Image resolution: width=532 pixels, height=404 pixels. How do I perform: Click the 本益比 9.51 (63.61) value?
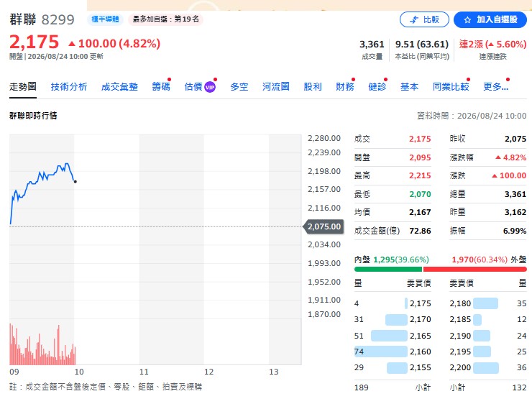(x=422, y=45)
